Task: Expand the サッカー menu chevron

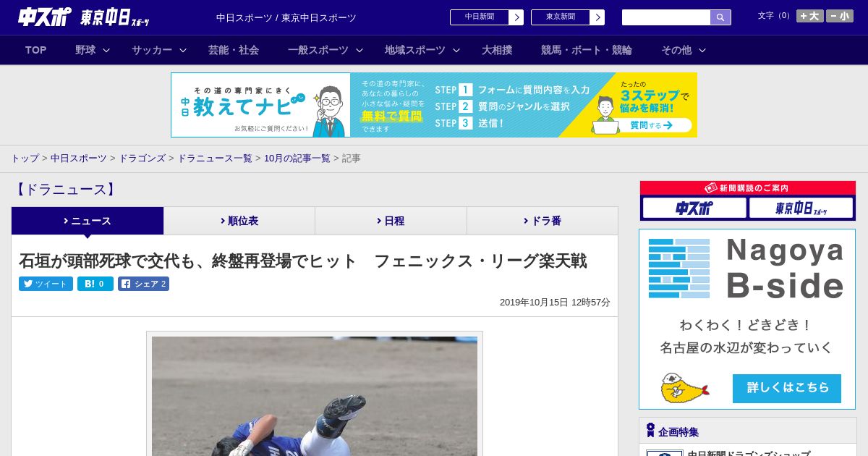Action: tap(183, 50)
